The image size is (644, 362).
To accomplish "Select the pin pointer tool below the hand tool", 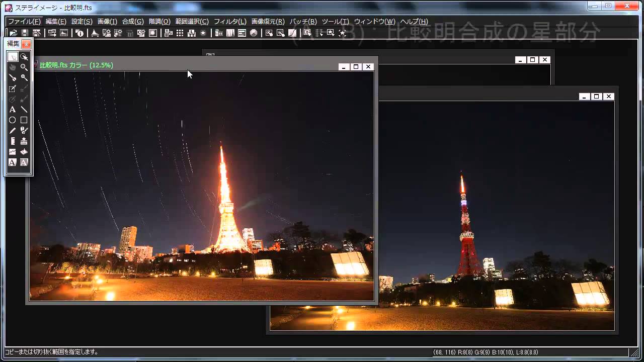I will 13,77.
